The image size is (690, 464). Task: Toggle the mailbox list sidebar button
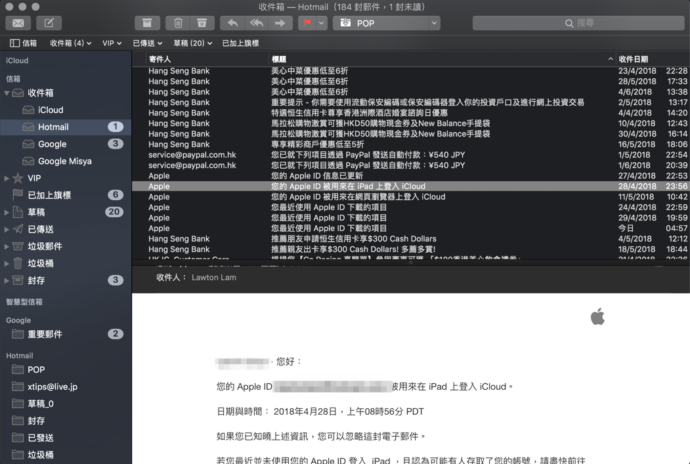[x=23, y=43]
